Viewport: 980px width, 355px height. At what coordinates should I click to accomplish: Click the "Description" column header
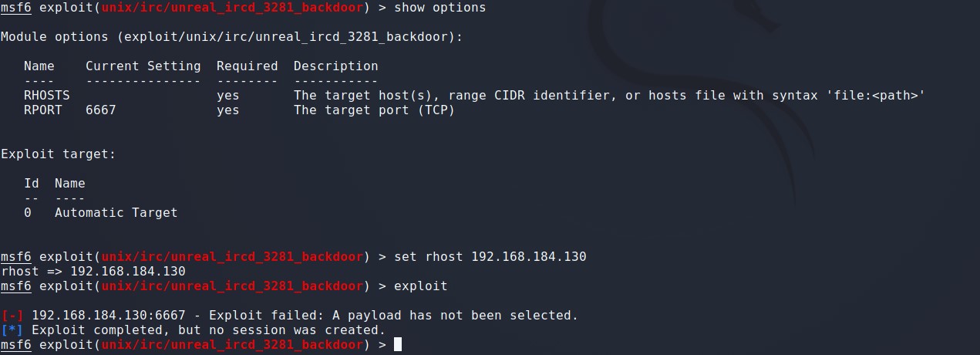(x=335, y=66)
